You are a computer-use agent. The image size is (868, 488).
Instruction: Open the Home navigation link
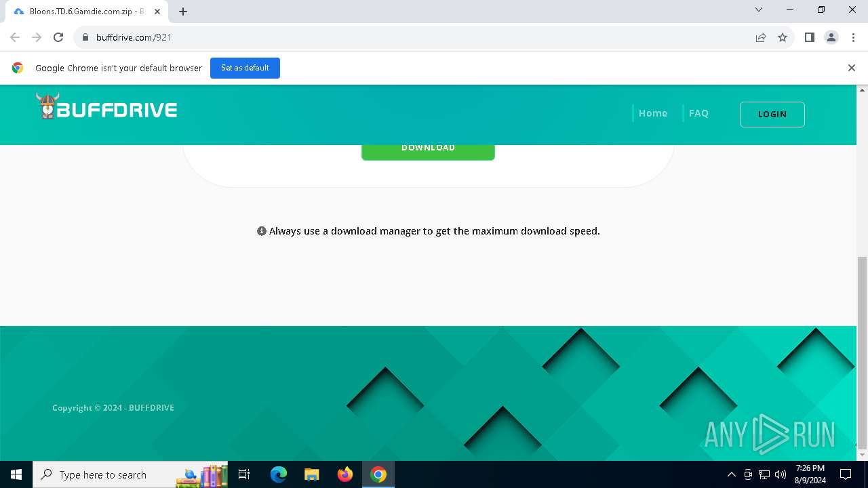coord(653,113)
